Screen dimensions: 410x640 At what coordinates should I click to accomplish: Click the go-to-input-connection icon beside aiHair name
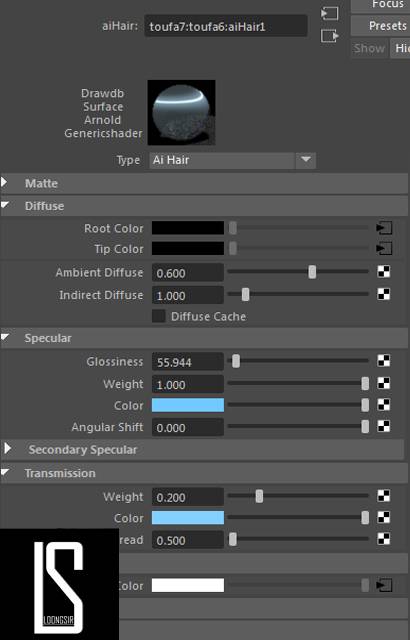[x=330, y=13]
